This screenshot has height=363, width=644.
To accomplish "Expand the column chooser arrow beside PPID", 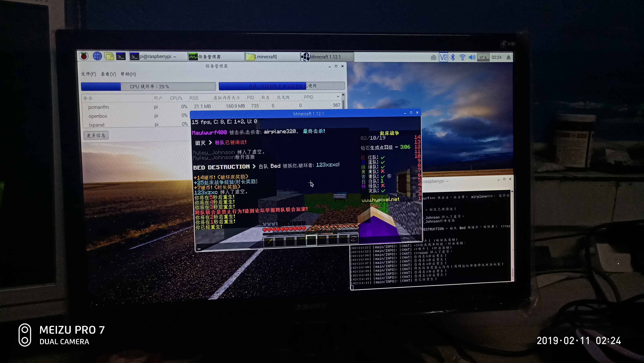I will coord(338,97).
